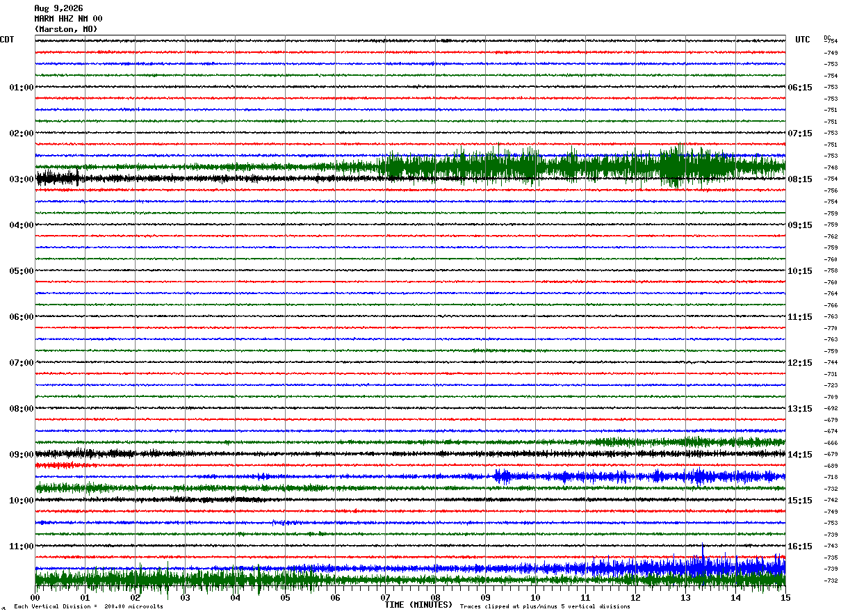
Task: Click the 03:00 CDT hour label
Action: pos(22,179)
